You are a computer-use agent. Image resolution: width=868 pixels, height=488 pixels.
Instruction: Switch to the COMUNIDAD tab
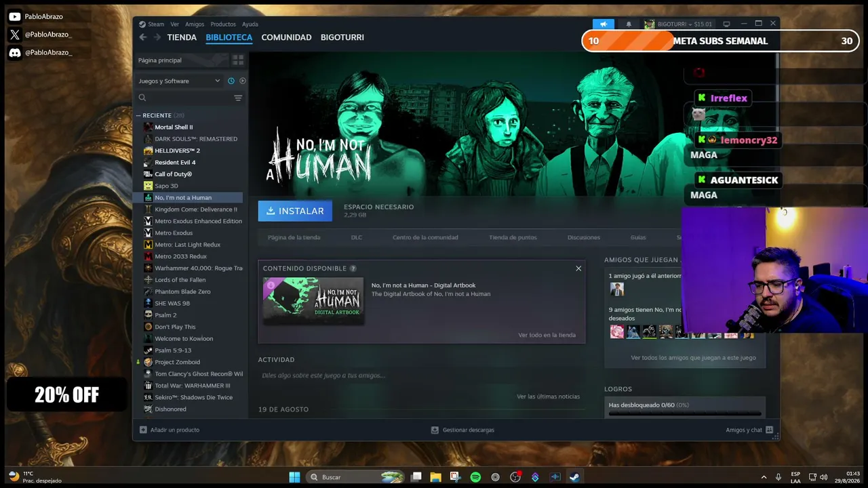[x=286, y=37]
